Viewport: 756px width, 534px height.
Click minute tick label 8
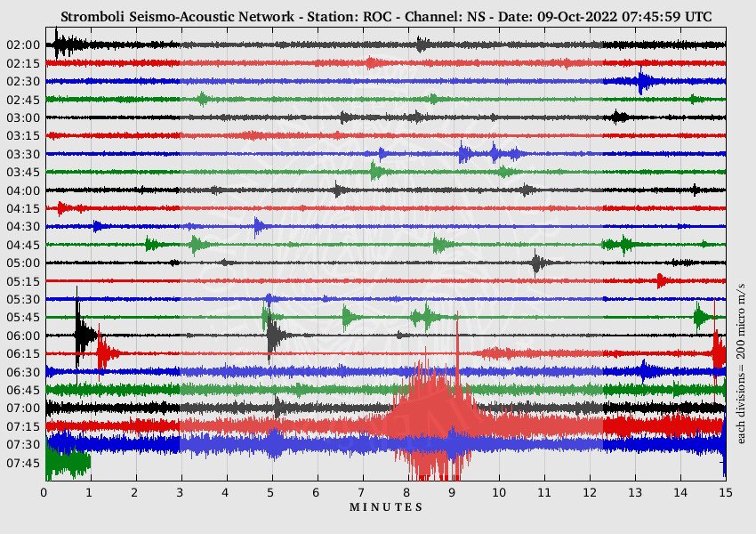pos(406,492)
